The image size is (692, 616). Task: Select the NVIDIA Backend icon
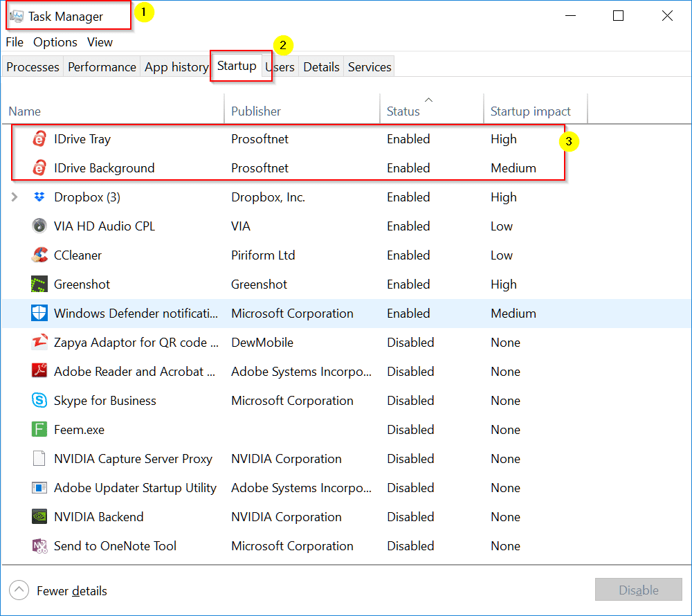(39, 517)
